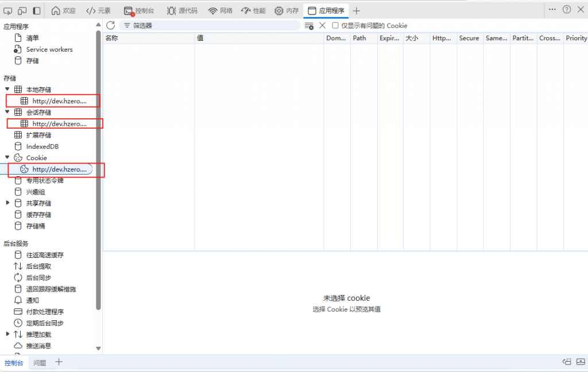Click the delete selected cookie X icon
This screenshot has height=372, width=588.
322,25
